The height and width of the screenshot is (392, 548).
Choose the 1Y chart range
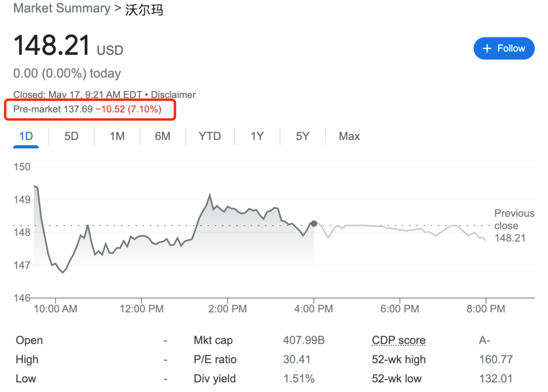click(257, 136)
